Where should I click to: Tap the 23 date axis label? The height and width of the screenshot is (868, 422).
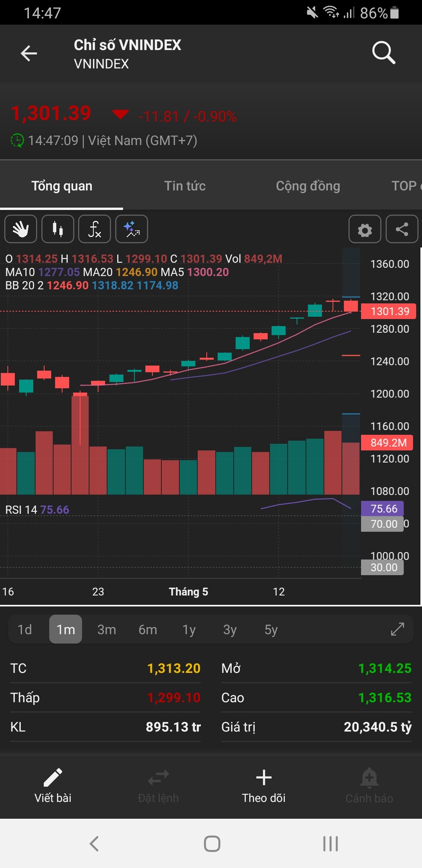98,592
